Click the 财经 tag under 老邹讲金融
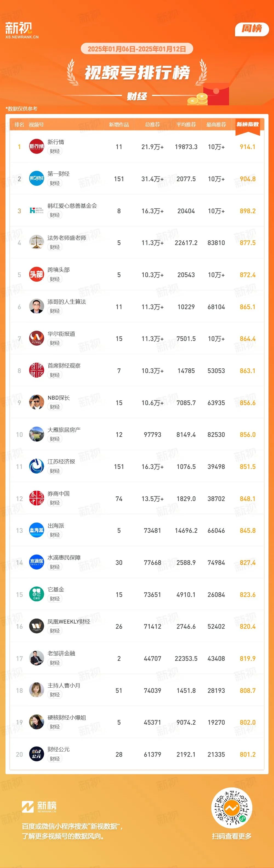The height and width of the screenshot is (868, 274). point(55,663)
